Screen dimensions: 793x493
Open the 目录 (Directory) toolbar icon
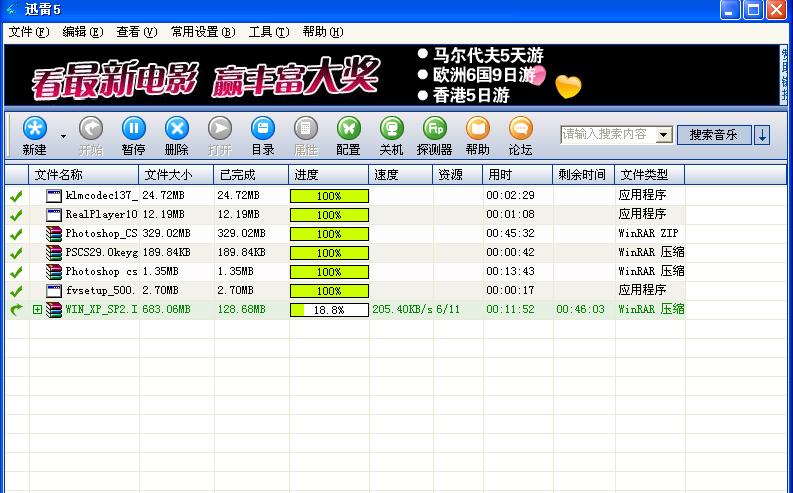click(262, 128)
